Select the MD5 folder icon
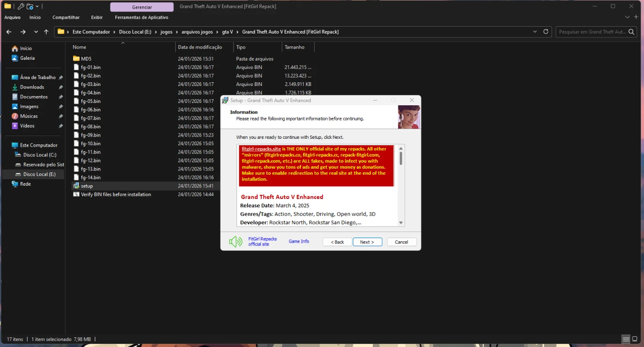Screen dimensions: 644x347 (76, 59)
